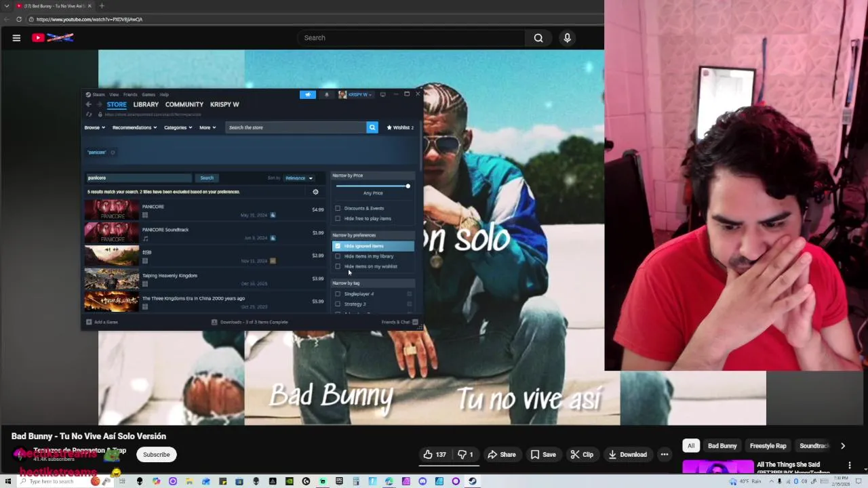Screen dimensions: 868x488
Task: Focus the YouTube search box
Action: (x=411, y=38)
